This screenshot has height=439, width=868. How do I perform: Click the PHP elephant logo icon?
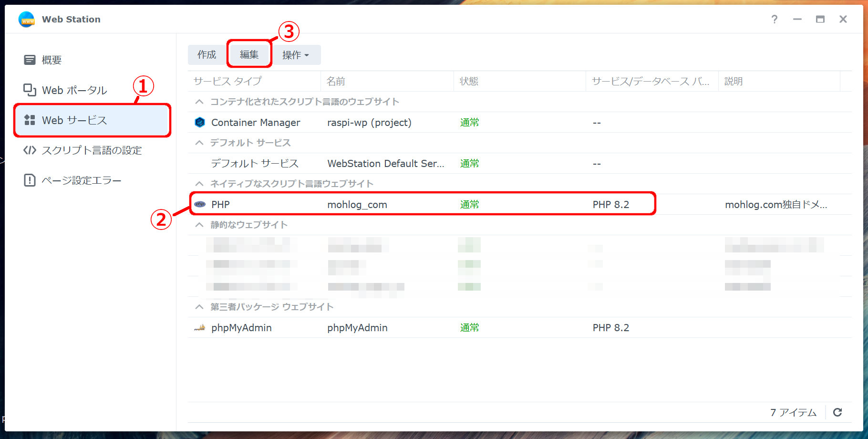(x=200, y=204)
